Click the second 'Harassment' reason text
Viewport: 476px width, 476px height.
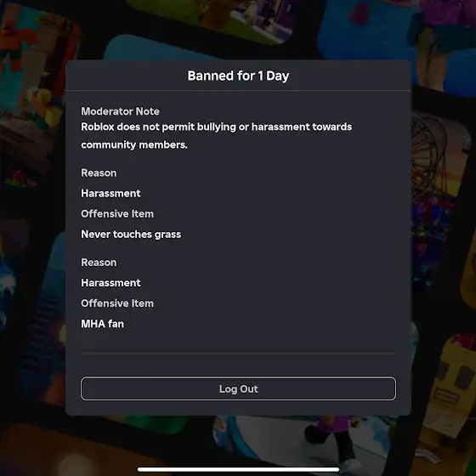[110, 283]
